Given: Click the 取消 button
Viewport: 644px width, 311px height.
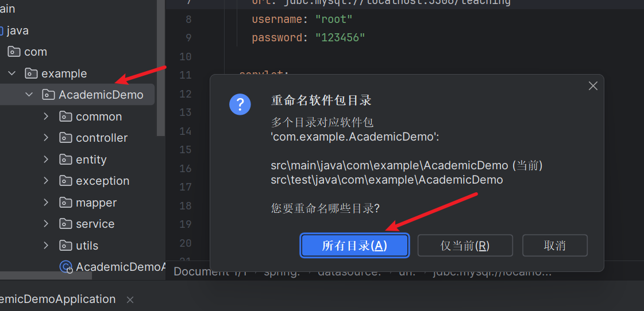Looking at the screenshot, I should (x=555, y=246).
